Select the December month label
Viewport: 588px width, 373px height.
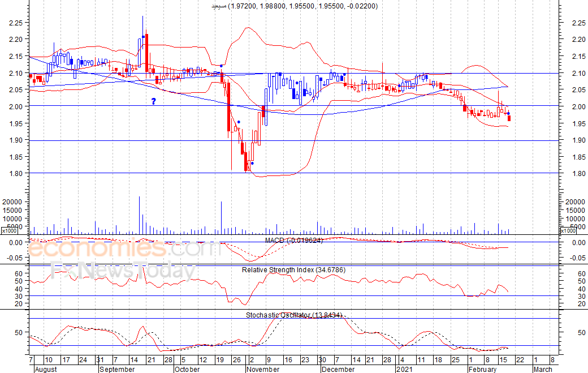point(338,369)
